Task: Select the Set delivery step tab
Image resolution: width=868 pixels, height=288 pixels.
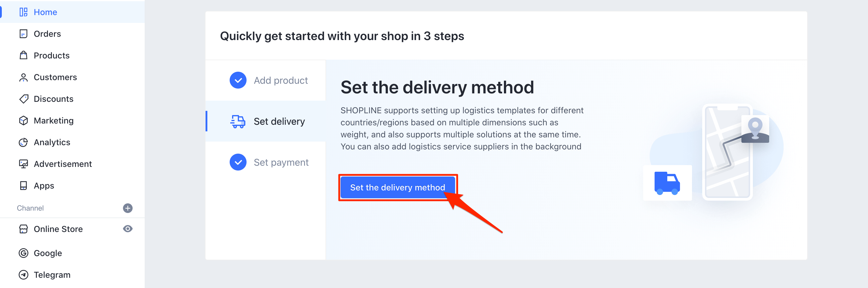Action: click(279, 121)
